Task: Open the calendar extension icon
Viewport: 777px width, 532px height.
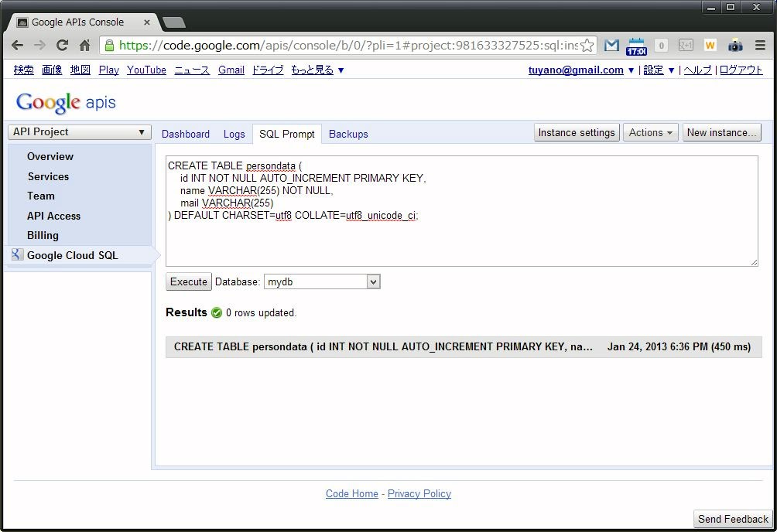Action: 636,46
